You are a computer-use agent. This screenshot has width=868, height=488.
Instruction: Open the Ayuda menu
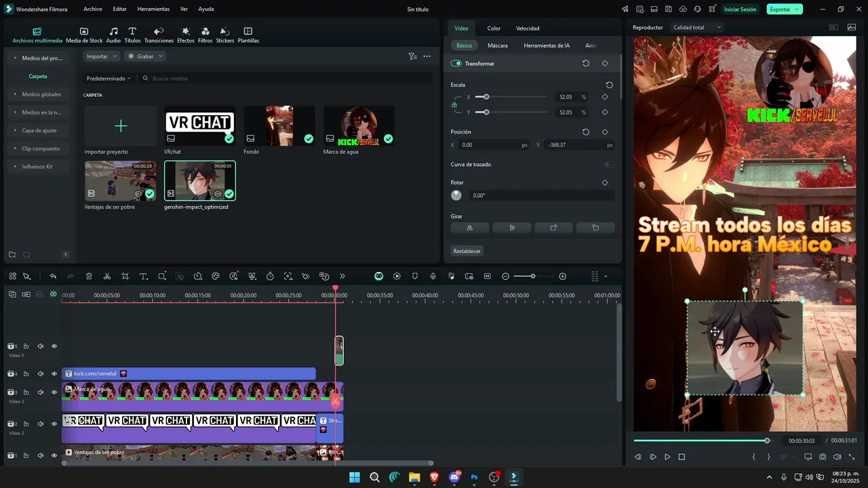click(x=206, y=9)
